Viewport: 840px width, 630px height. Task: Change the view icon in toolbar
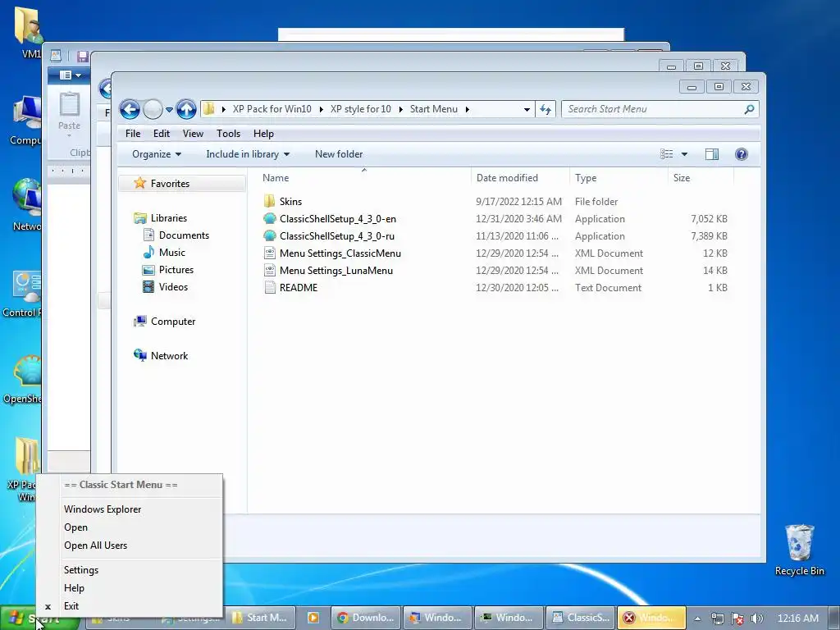666,154
